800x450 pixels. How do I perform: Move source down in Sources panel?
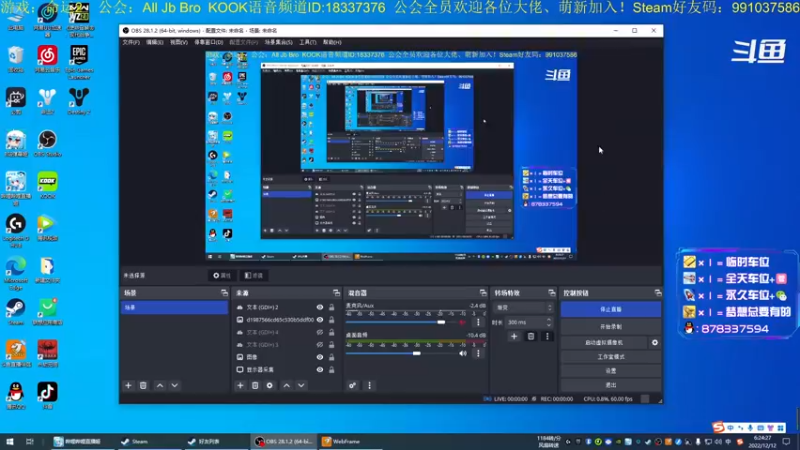[x=301, y=386]
